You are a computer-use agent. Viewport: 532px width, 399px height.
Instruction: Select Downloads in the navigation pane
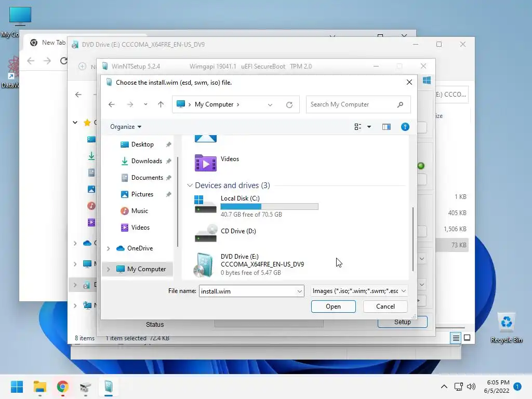pyautogui.click(x=146, y=161)
